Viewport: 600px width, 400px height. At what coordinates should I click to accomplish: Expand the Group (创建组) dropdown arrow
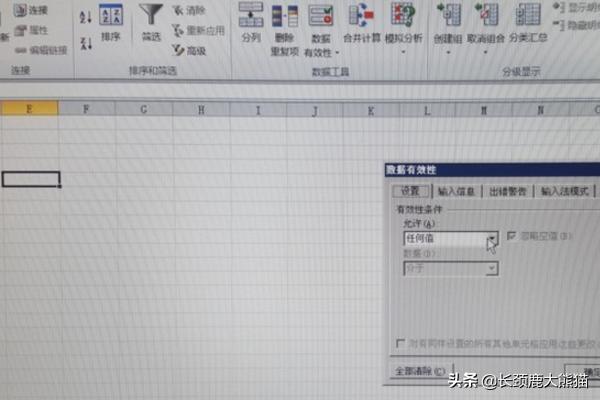pyautogui.click(x=448, y=52)
